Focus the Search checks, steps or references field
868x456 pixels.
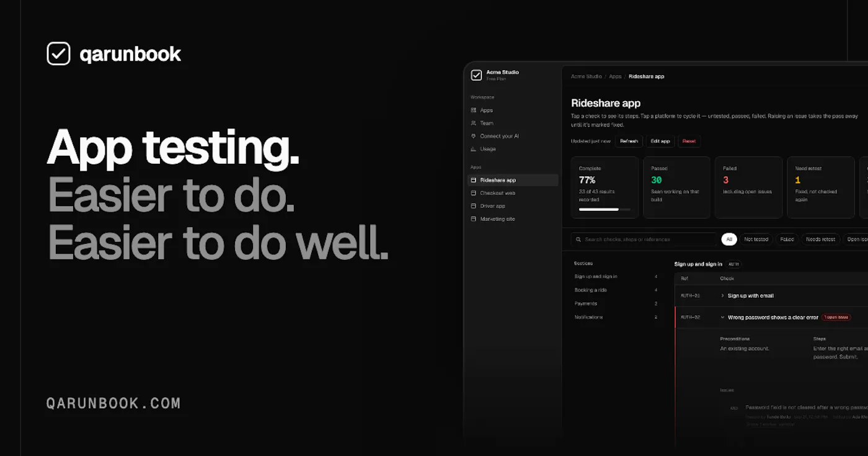pyautogui.click(x=644, y=239)
